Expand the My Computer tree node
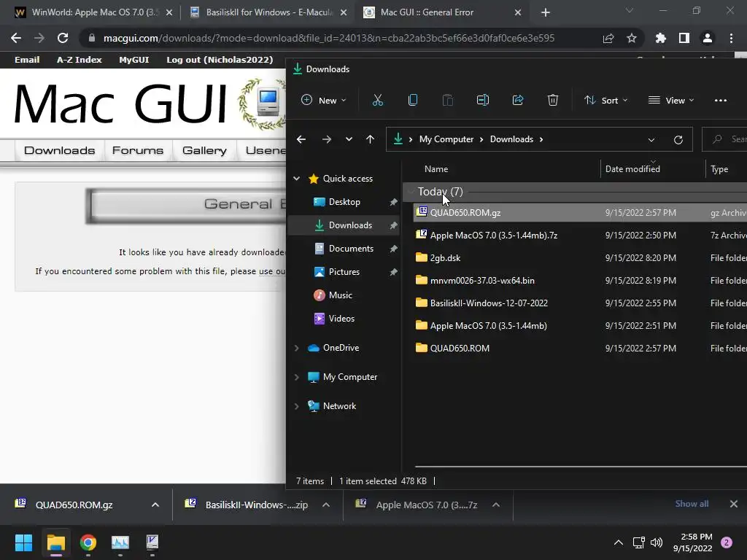The height and width of the screenshot is (560, 747). click(297, 377)
